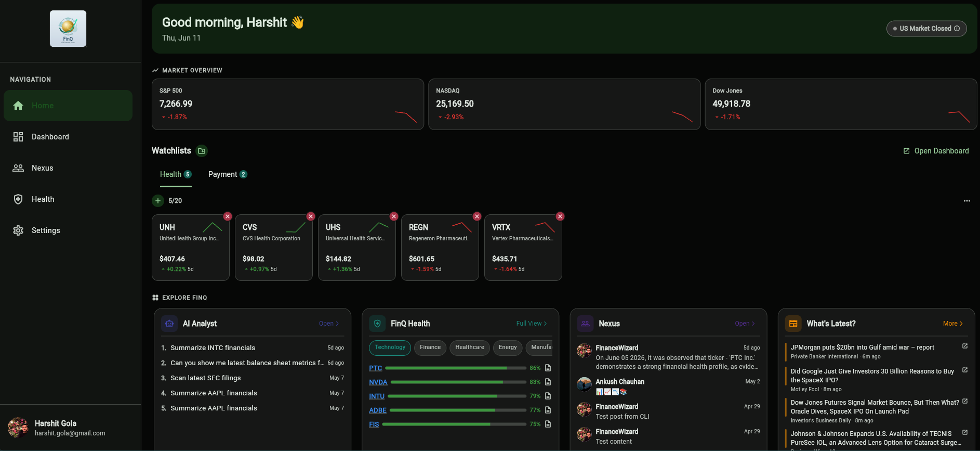Screen dimensions: 980x451
Task: Open external link for JPMorgan Gulf article
Action: [965, 346]
